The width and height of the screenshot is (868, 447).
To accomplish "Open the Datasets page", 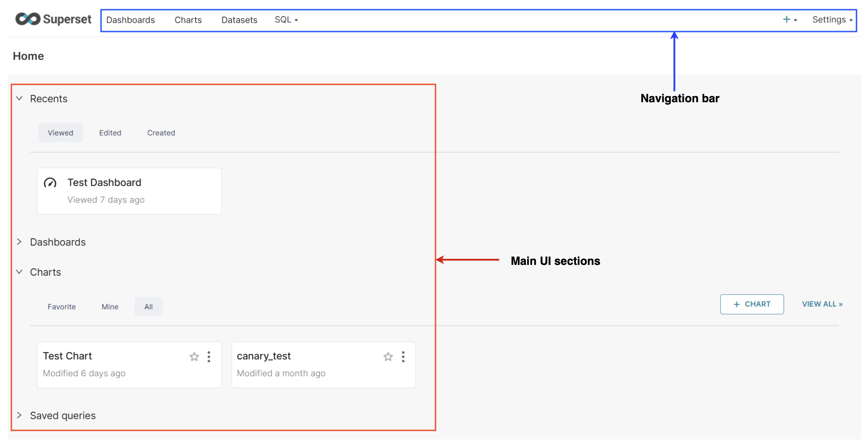I will (239, 19).
